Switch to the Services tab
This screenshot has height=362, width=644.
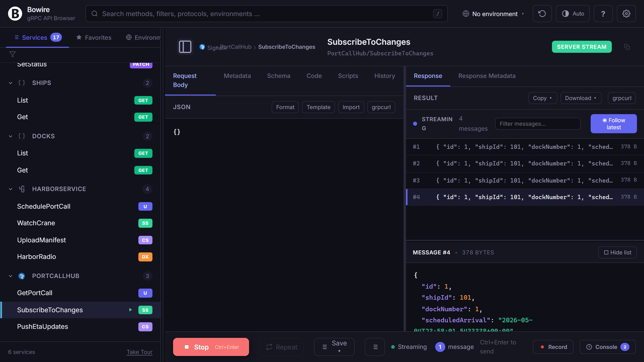click(x=37, y=37)
